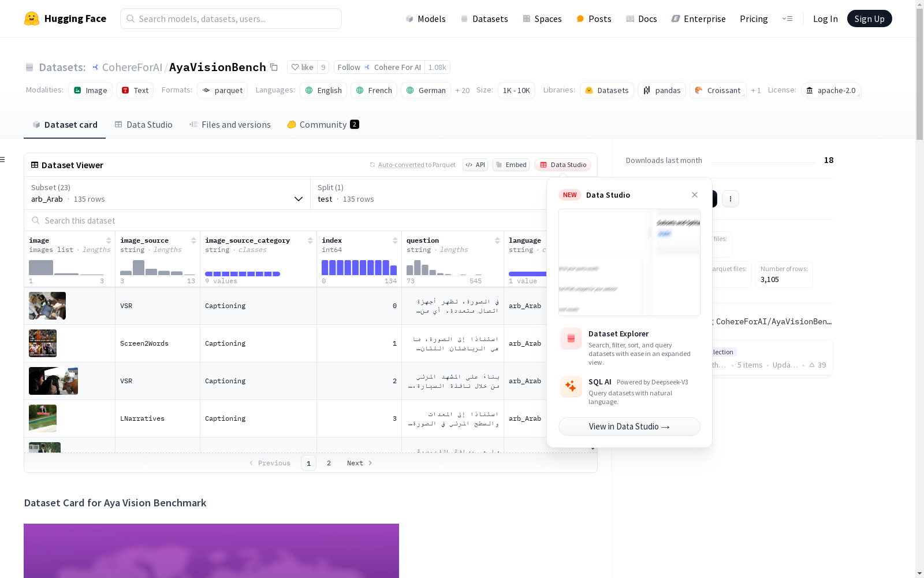Viewport: 924px width, 578px height.
Task: Open the 1.08k followers count
Action: 437,67
